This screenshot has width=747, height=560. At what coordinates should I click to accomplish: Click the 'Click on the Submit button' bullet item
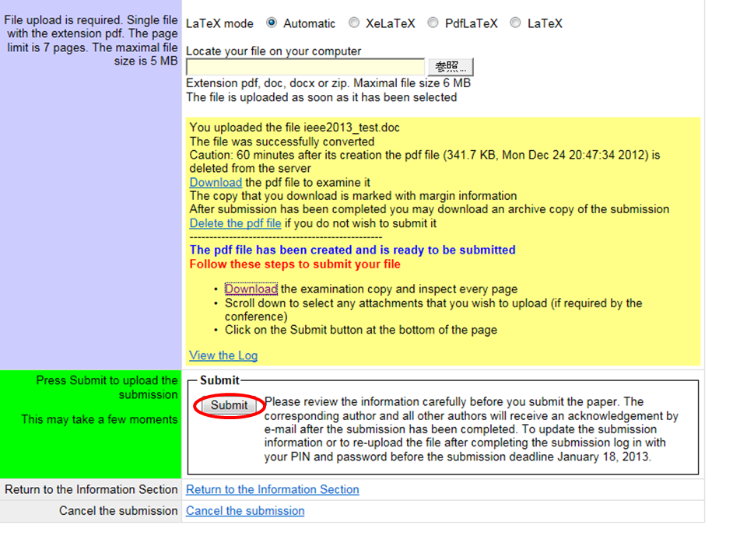(361, 330)
